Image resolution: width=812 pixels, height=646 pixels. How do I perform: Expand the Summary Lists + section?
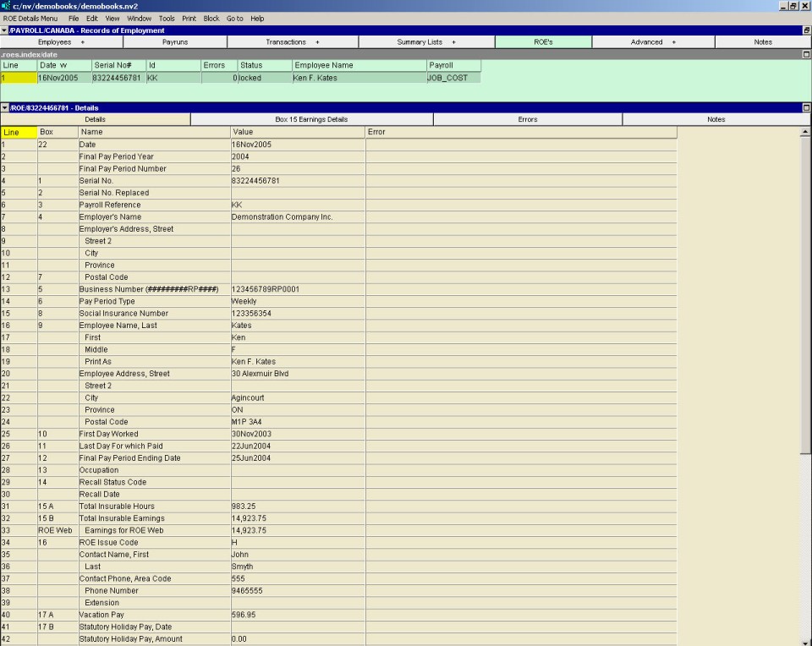(x=426, y=41)
